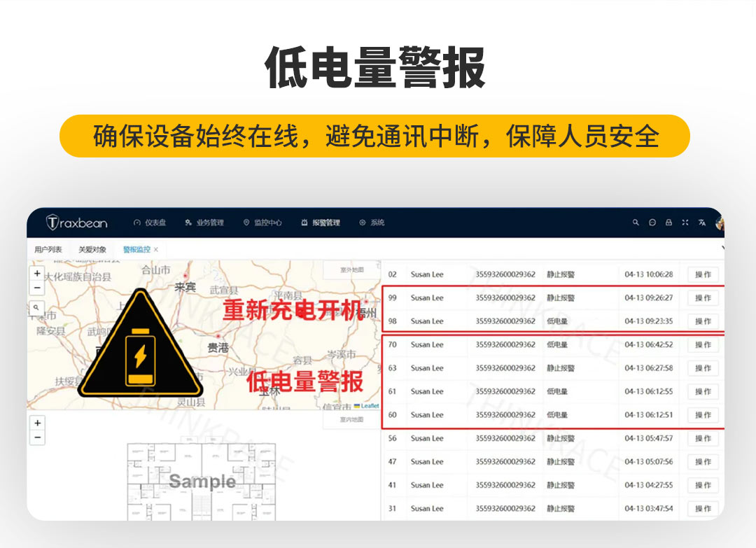756x548 pixels.
Task: Open the 业务管理 menu
Action: [204, 223]
